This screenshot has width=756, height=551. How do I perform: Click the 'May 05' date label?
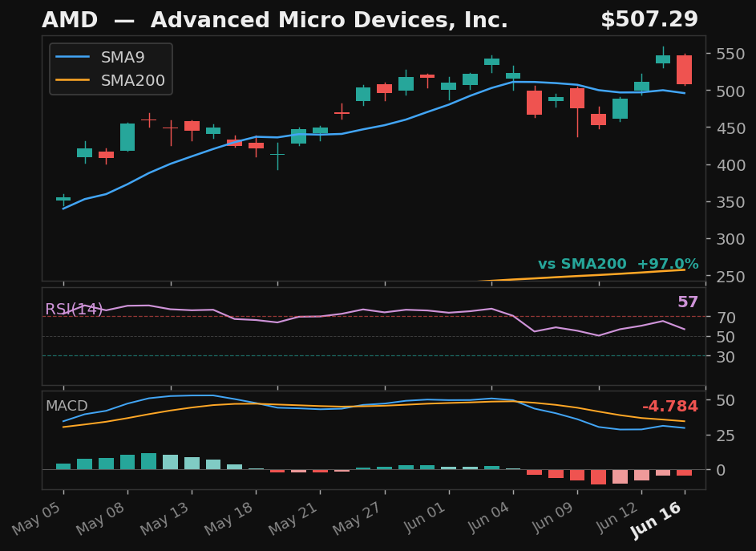click(x=37, y=517)
